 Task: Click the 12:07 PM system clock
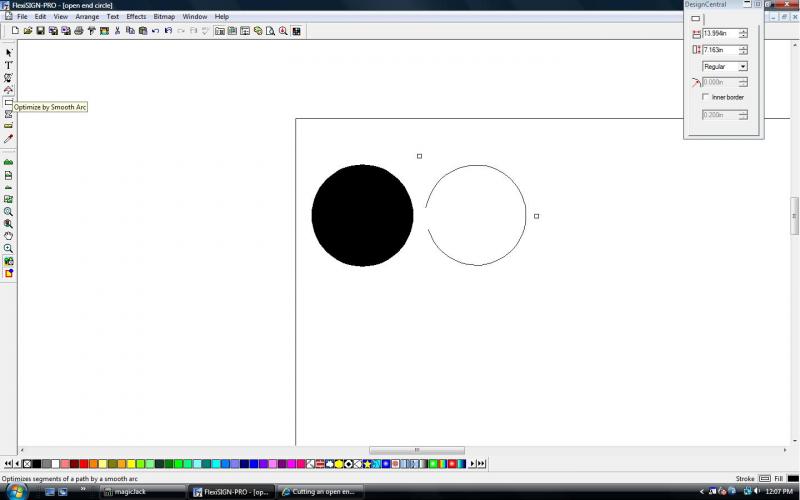779,492
